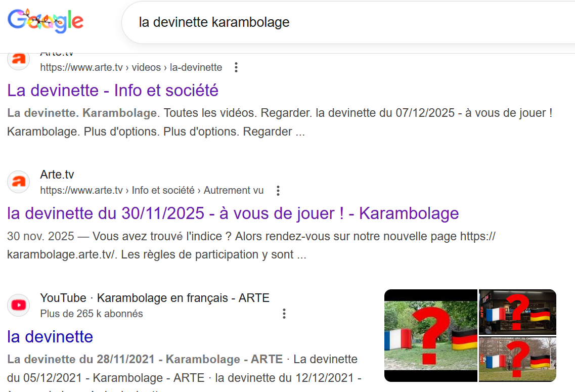The height and width of the screenshot is (392, 575).
Task: Open the top-right small video thumbnail
Action: coord(517,312)
